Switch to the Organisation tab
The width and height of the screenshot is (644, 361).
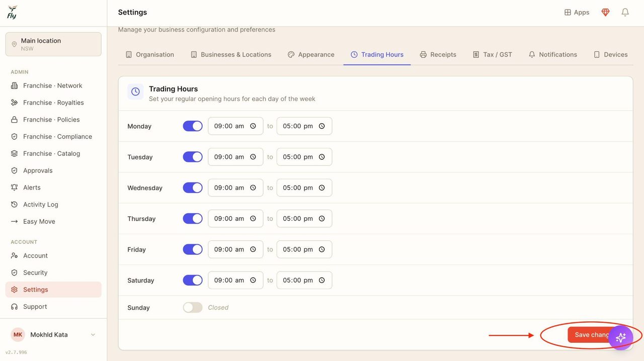tap(150, 54)
